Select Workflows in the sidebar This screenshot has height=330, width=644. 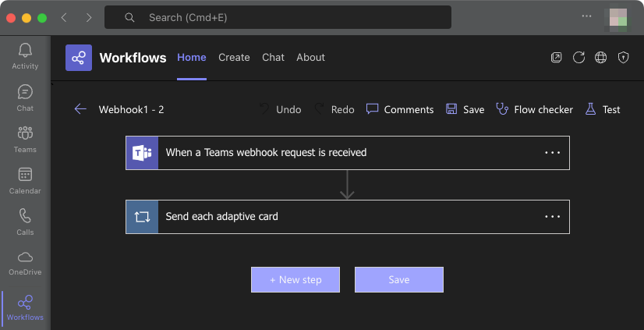[x=25, y=307]
